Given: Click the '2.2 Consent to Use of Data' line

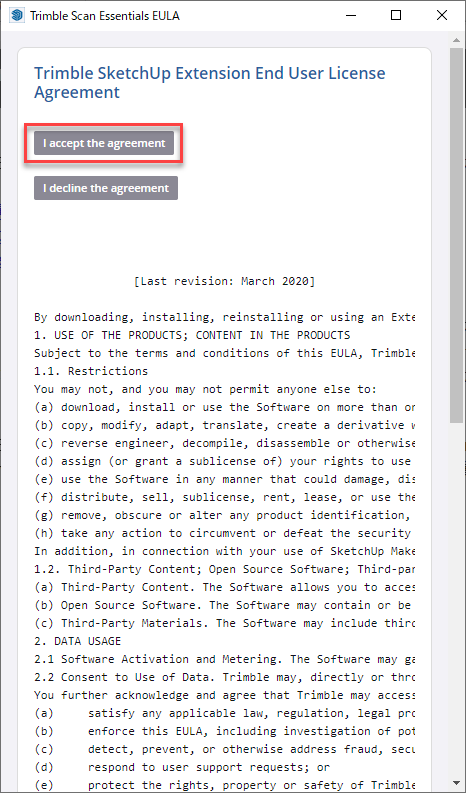Looking at the screenshot, I should (224, 678).
